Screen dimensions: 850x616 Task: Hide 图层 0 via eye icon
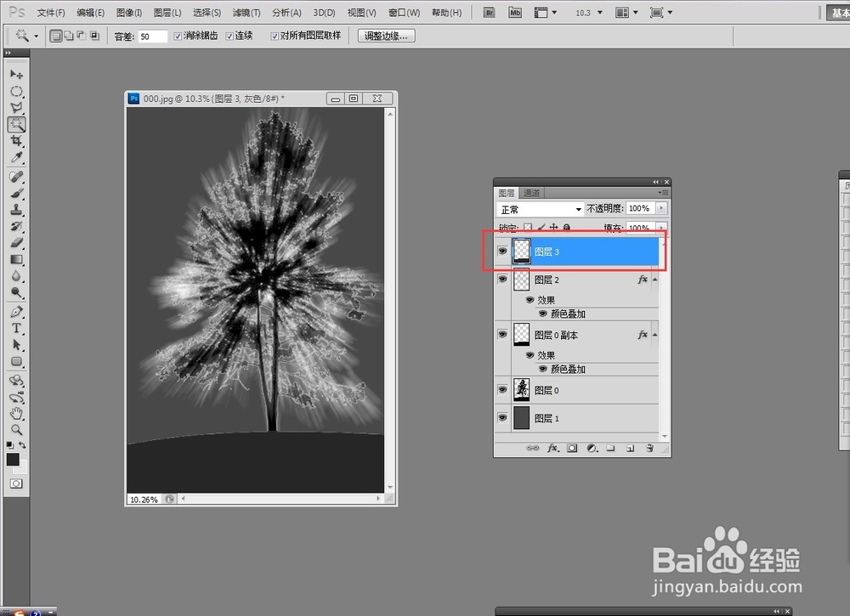tap(502, 389)
